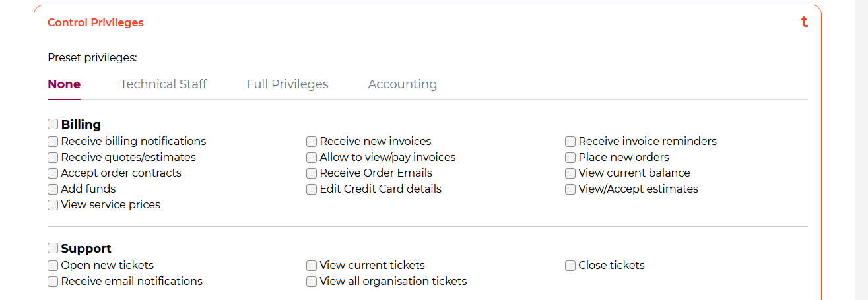Enable Accept order contracts option
This screenshot has height=300, width=868.
coord(53,173)
